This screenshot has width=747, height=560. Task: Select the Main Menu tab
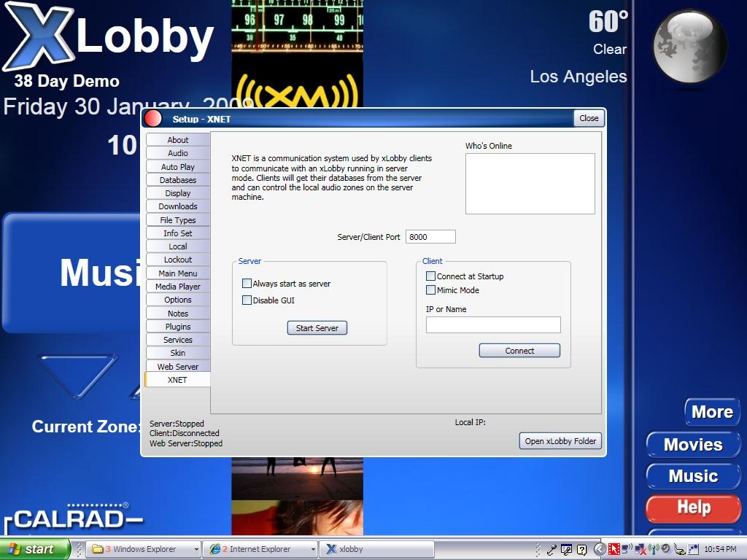pos(178,273)
